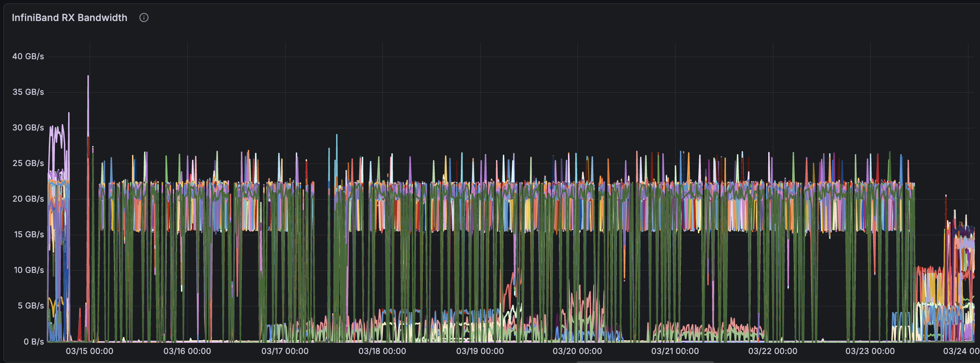Click the 10 GB/s y-axis label

click(29, 270)
